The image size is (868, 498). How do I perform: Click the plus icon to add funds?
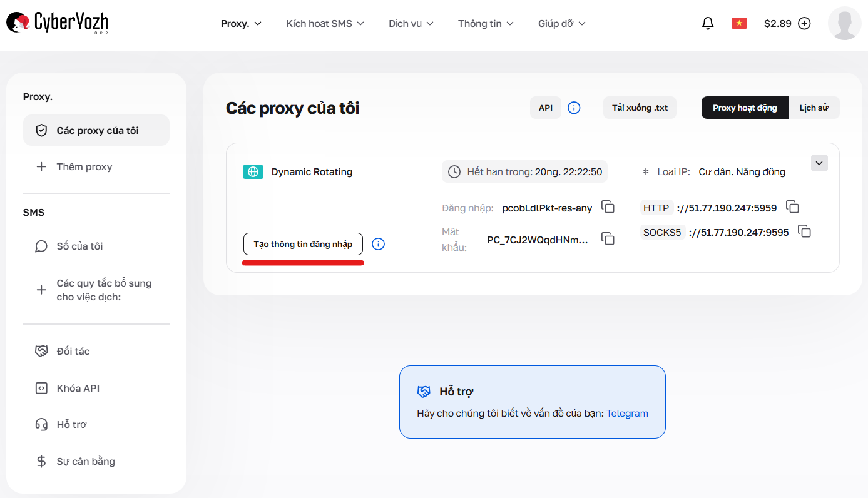point(805,23)
